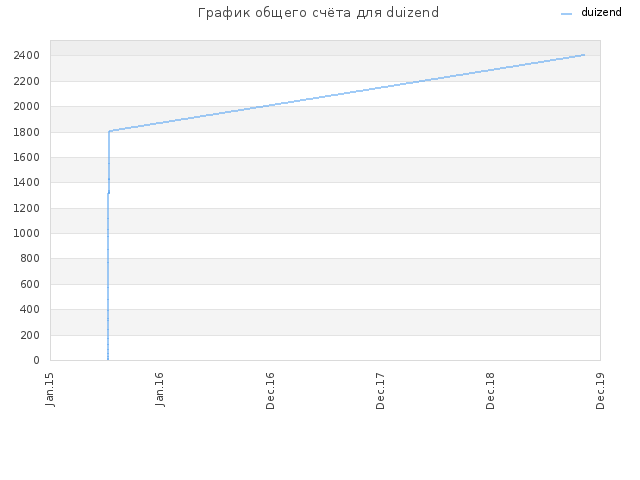Click the 1800 y-axis label
The width and height of the screenshot is (640, 480).
coord(27,132)
